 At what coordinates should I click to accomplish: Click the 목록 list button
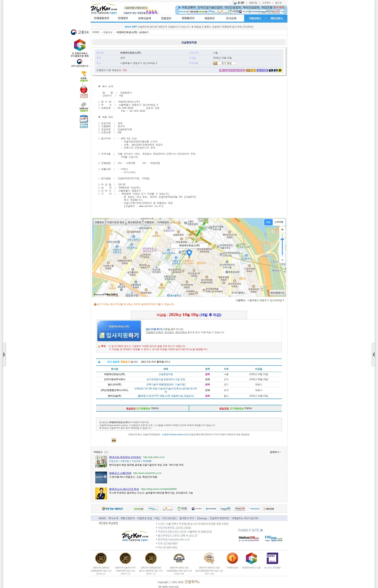(114, 441)
